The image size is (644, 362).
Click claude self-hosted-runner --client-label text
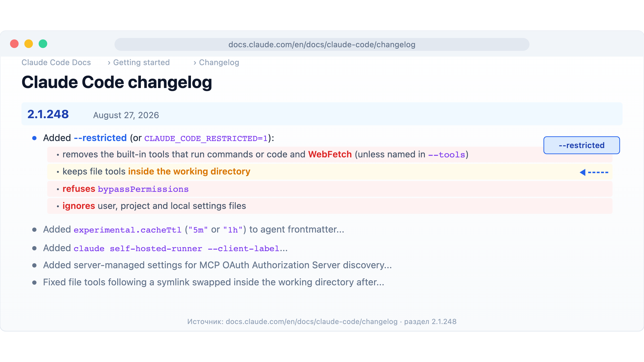tap(176, 249)
